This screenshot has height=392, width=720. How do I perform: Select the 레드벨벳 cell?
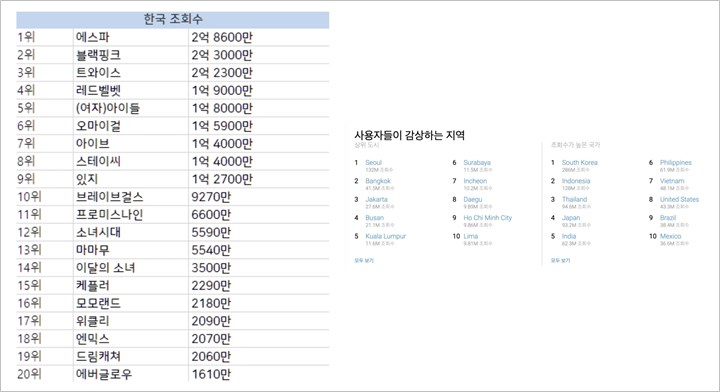[x=131, y=90]
